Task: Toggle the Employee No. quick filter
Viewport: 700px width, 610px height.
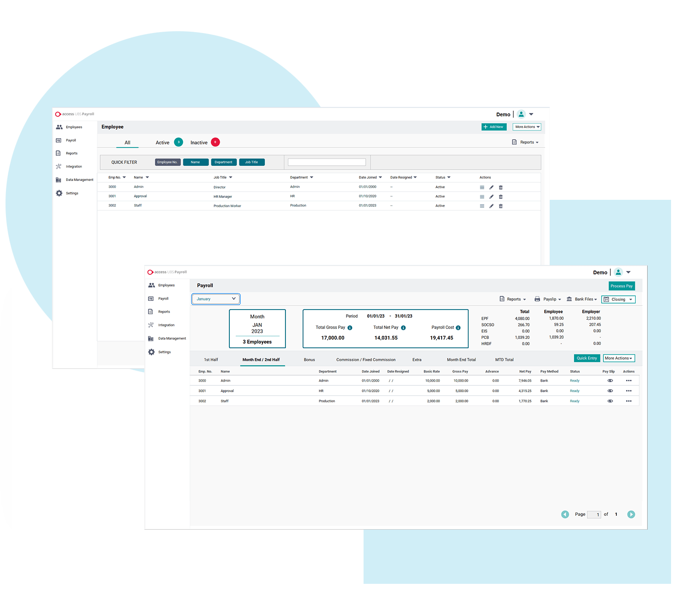Action: pyautogui.click(x=168, y=162)
